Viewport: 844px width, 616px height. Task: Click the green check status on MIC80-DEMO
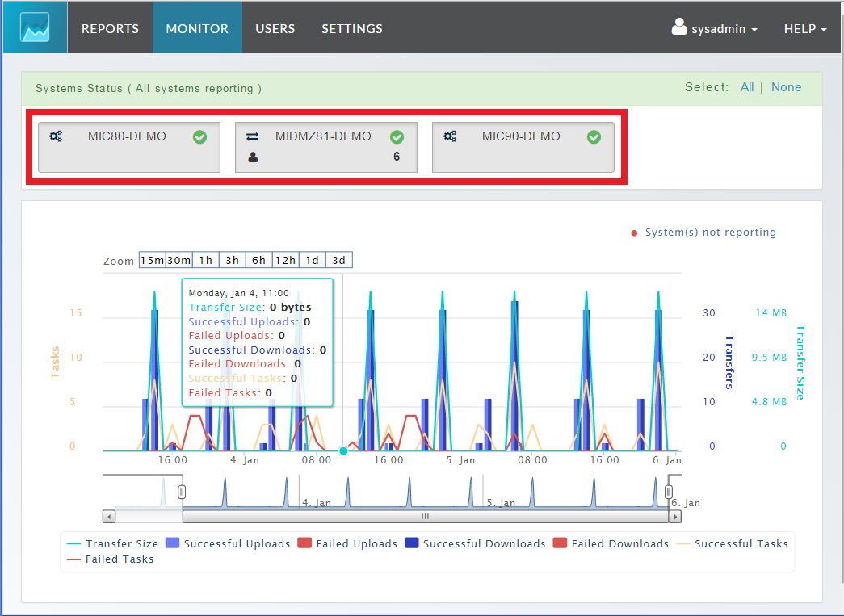click(x=199, y=137)
